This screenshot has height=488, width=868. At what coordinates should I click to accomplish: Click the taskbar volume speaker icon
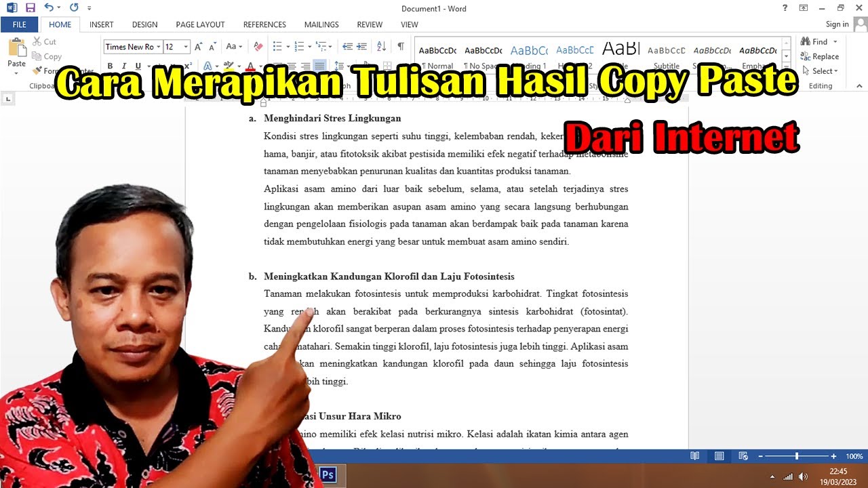tap(804, 476)
